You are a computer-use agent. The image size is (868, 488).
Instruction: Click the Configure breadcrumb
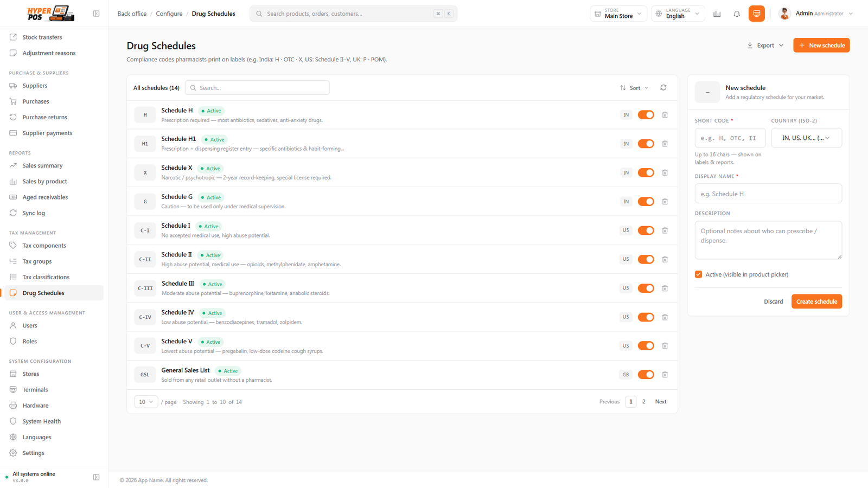[169, 14]
